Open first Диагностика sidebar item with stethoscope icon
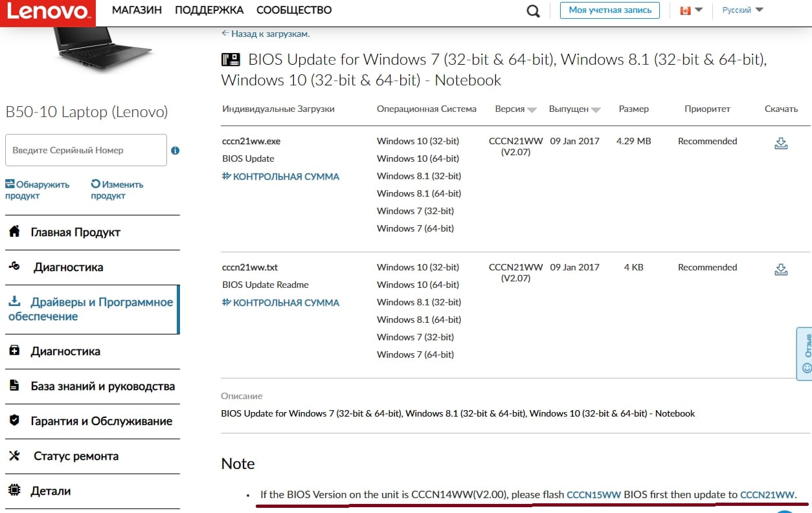 point(93,267)
